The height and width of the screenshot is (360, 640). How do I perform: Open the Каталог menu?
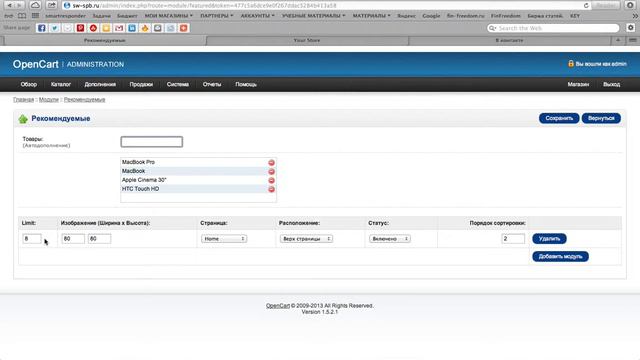pos(61,84)
